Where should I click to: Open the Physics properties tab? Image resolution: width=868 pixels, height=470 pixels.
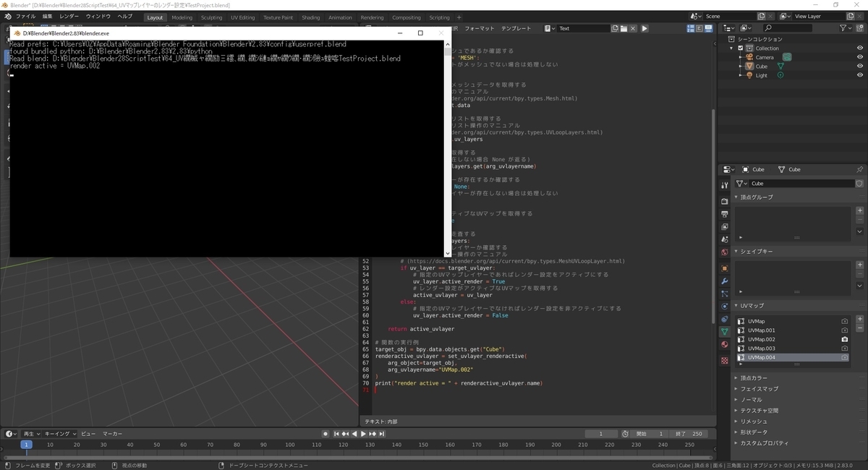(x=725, y=306)
